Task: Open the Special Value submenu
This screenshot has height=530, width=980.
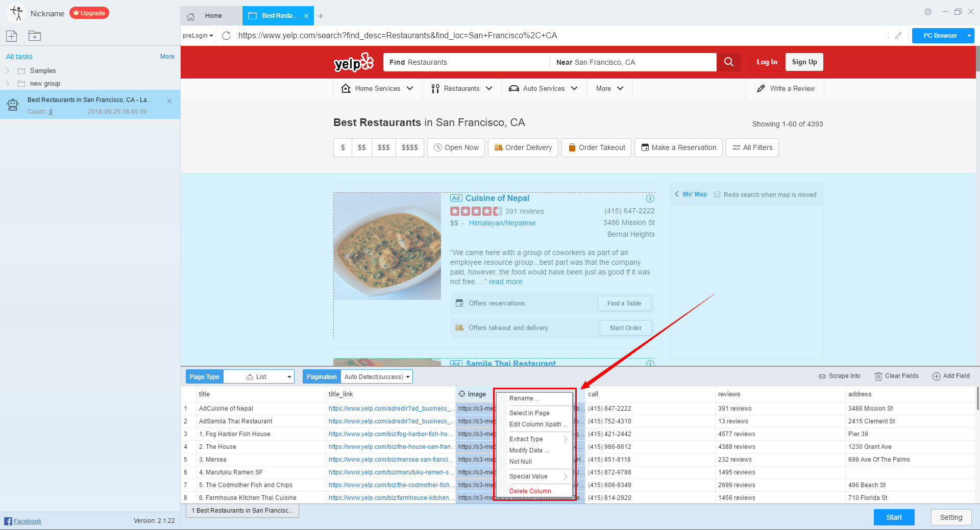Action: pos(534,476)
